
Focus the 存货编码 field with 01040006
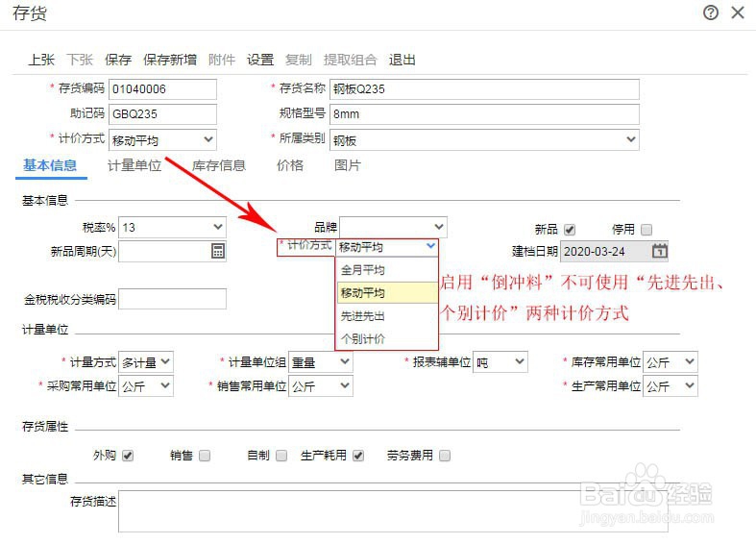[x=162, y=89]
